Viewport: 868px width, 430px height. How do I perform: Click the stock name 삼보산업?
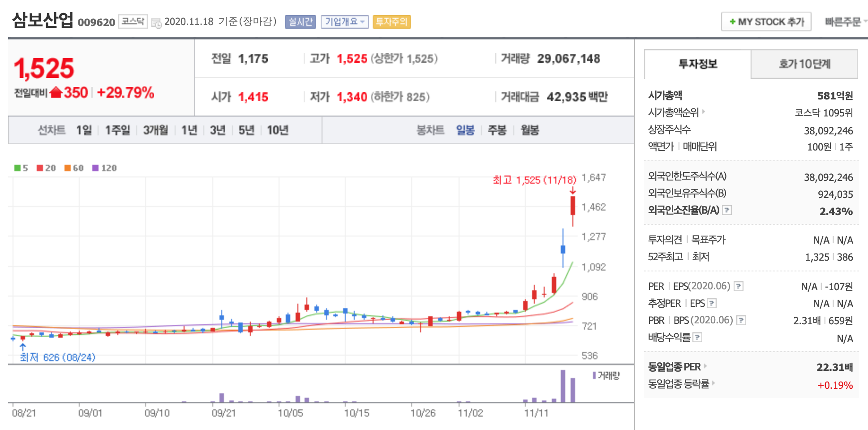(43, 20)
